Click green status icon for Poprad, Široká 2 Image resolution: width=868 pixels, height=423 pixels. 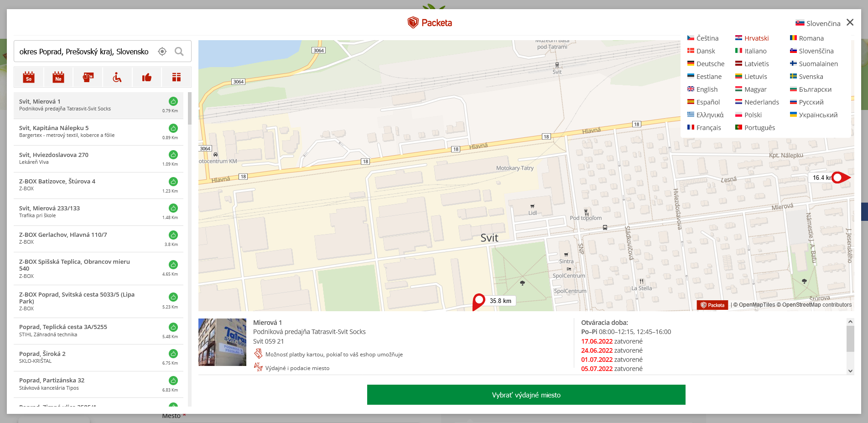173,354
